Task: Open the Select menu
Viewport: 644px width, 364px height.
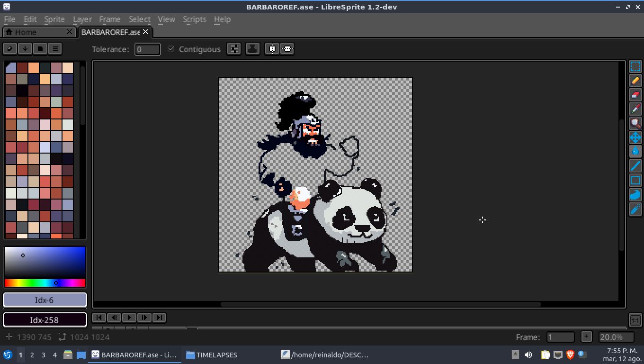Action: click(139, 19)
